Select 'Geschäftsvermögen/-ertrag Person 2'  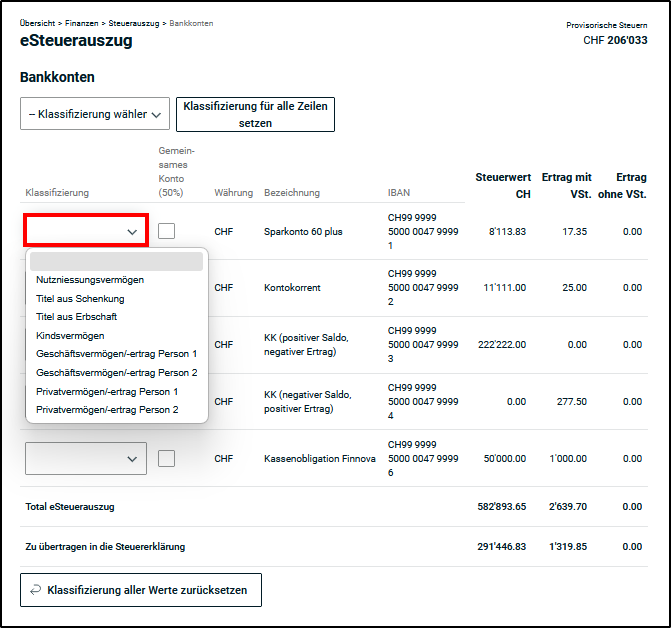tap(116, 372)
